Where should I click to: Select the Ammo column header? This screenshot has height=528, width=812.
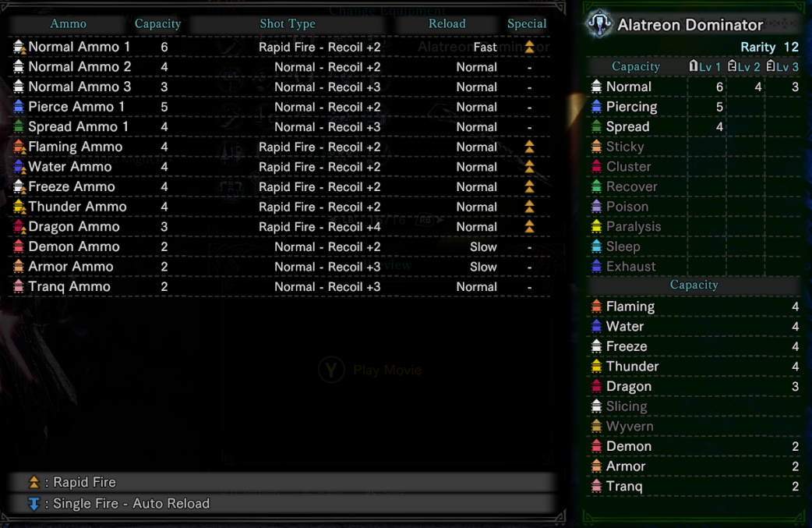[x=68, y=24]
